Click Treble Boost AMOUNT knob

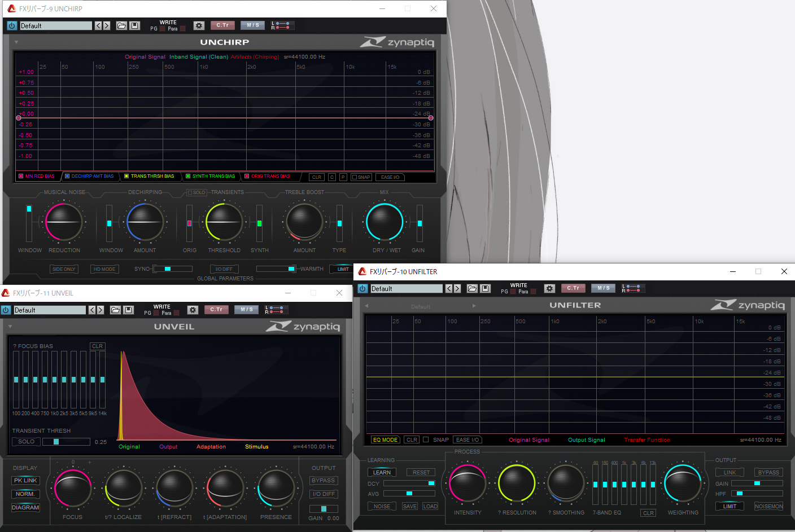coord(304,222)
